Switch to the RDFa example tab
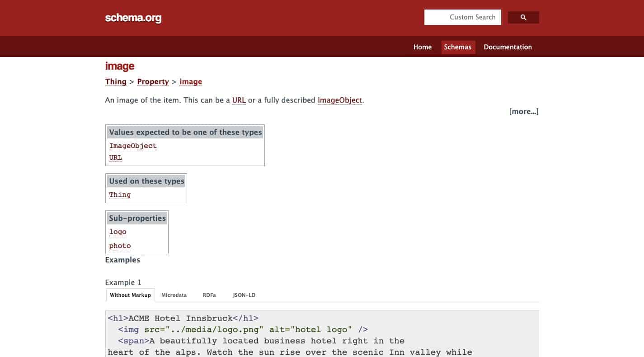Viewport: 644px width, 357px height. coord(209,295)
